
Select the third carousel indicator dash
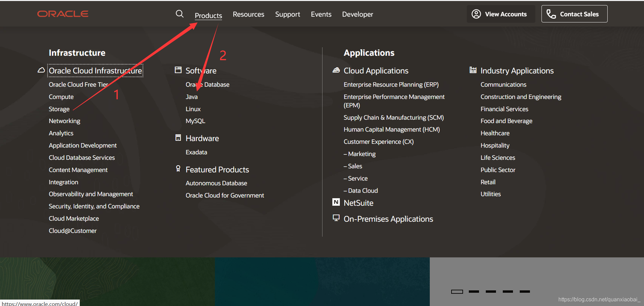point(491,291)
